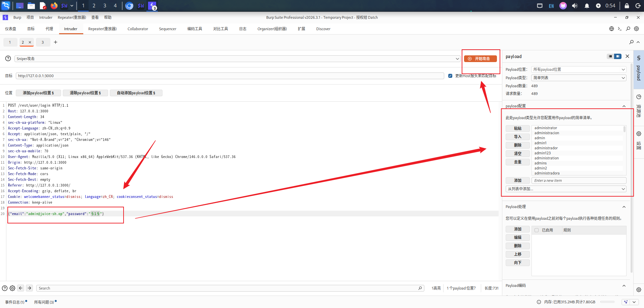
Task: Click the Burp Suite logo in menu bar
Action: tap(5, 17)
